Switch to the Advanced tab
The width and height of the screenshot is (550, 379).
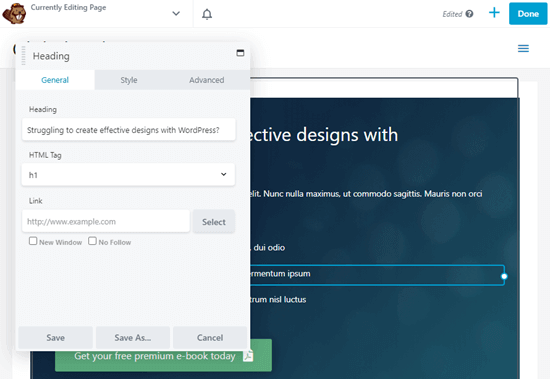pos(207,80)
